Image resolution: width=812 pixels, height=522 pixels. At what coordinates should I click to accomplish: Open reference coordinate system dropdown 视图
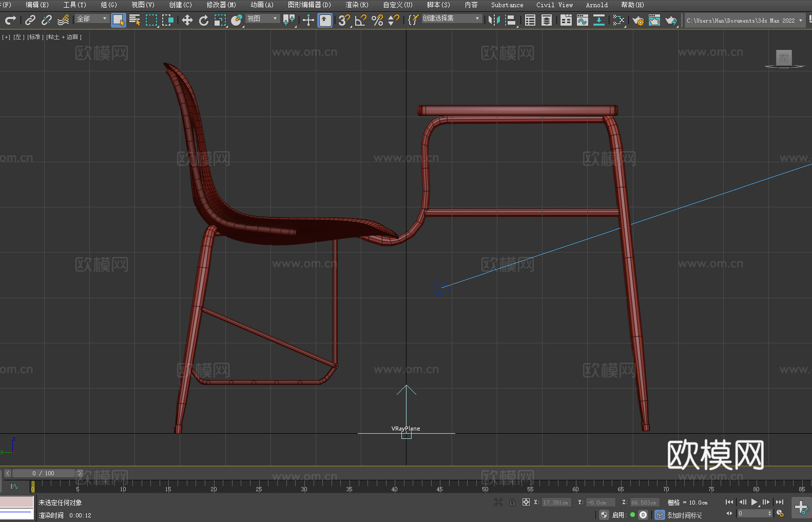click(x=262, y=18)
